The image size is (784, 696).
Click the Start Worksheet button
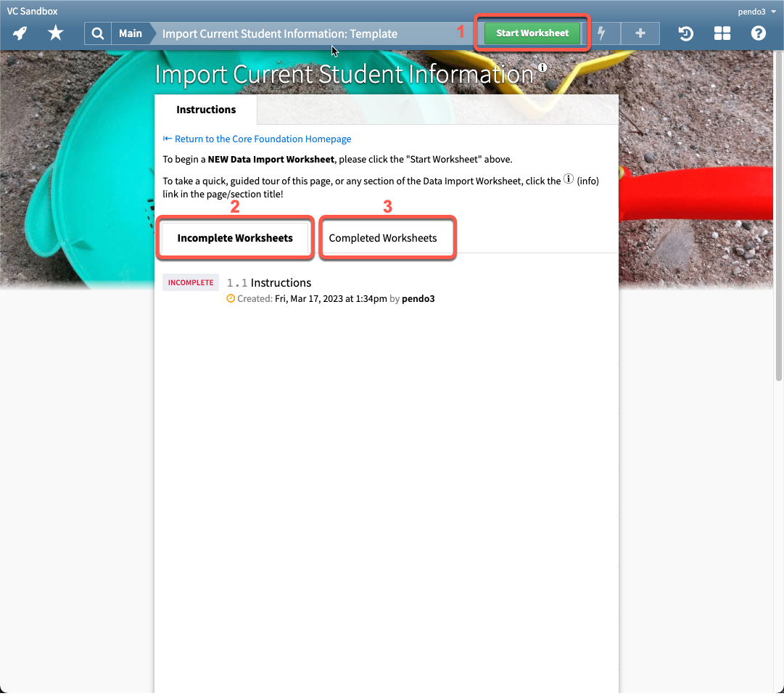click(532, 33)
